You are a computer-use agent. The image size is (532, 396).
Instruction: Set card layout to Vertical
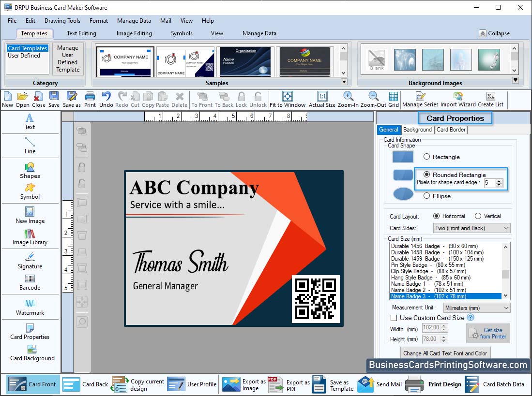point(478,216)
